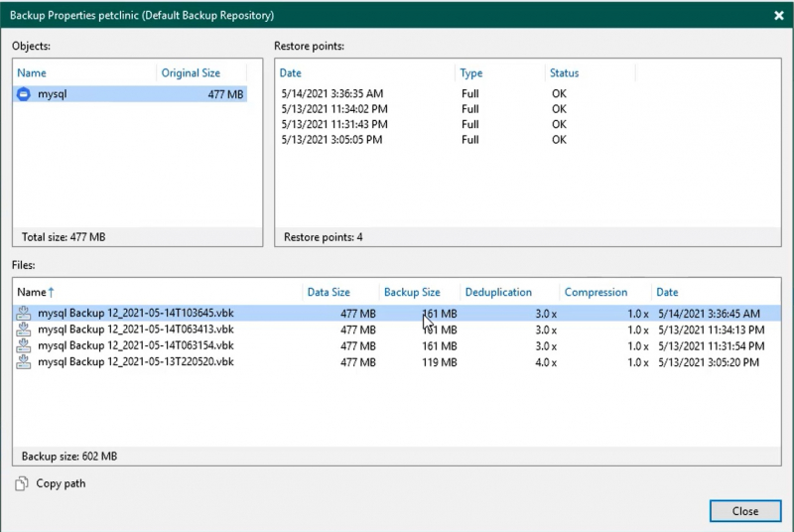Select file mysql Backup 12_2021-05-13T220520.vbk
The image size is (794, 532).
click(x=397, y=362)
